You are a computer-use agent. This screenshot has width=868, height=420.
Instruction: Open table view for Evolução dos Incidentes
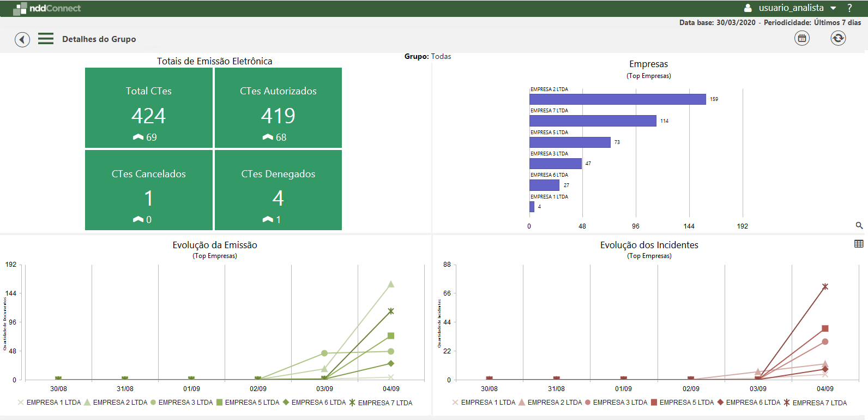859,244
